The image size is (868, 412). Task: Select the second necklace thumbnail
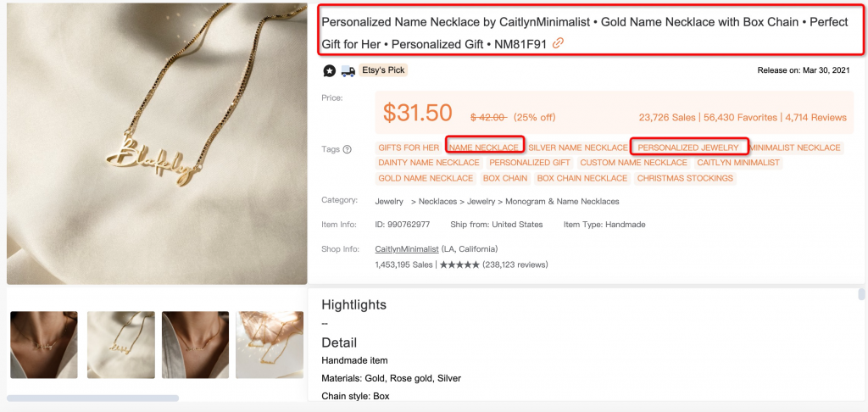click(120, 345)
